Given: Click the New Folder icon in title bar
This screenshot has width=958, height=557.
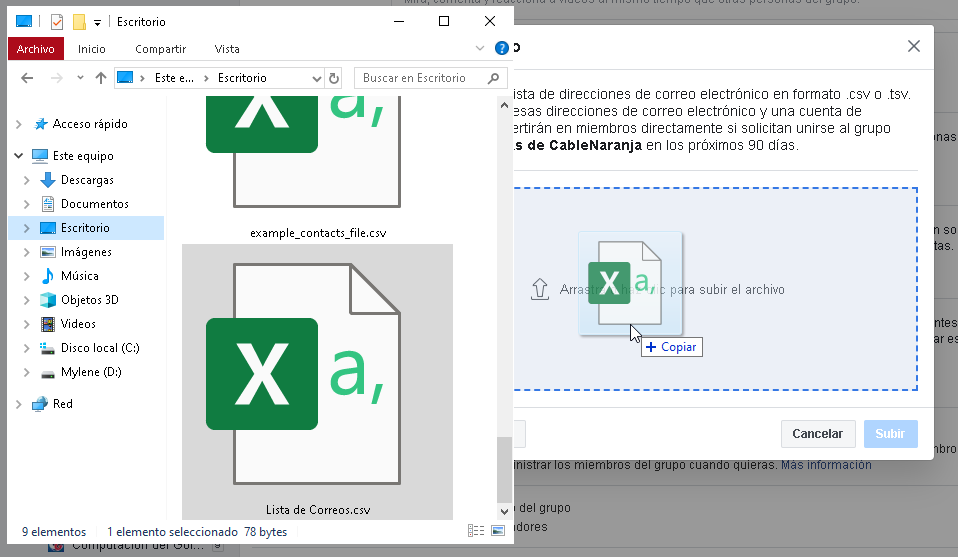Looking at the screenshot, I should tap(79, 22).
